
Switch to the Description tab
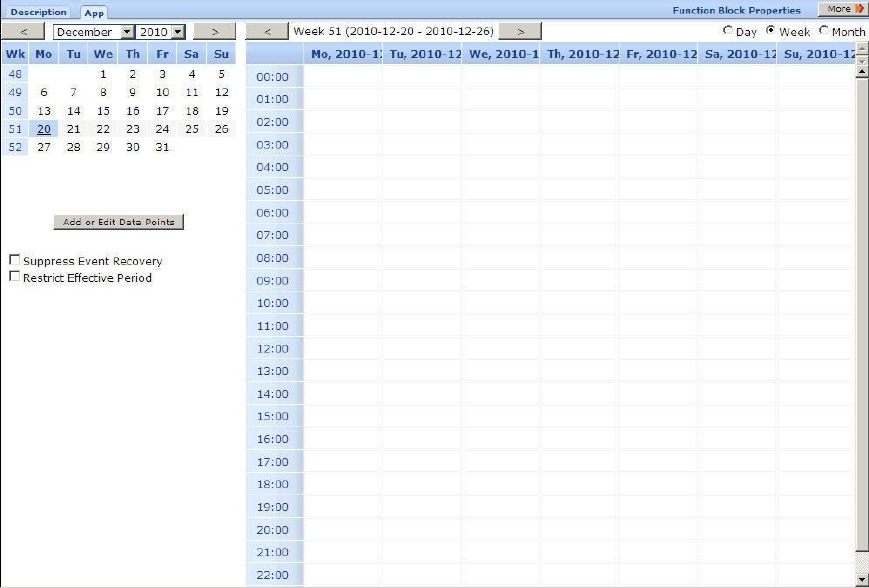pos(38,12)
